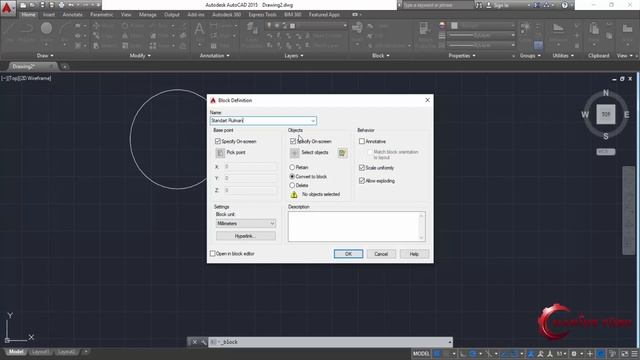This screenshot has width=640, height=360.
Task: Click the Measure icon in Utilities panel
Action: coord(558,28)
